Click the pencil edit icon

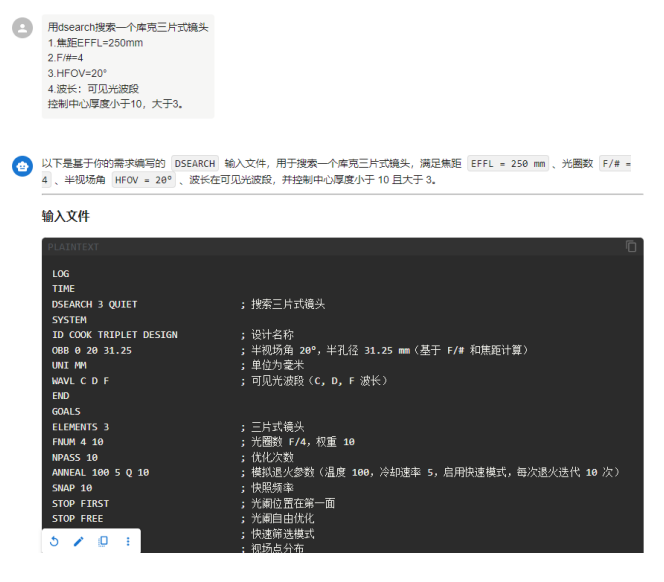click(x=79, y=541)
